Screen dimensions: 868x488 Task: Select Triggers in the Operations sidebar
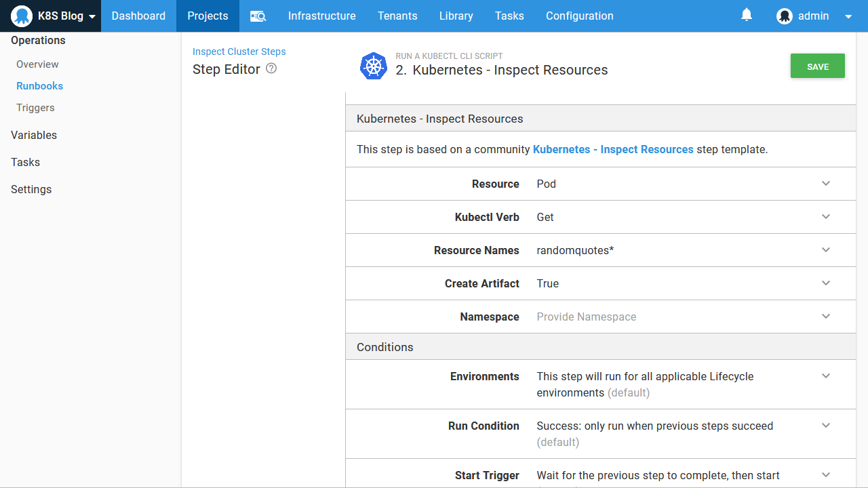35,108
